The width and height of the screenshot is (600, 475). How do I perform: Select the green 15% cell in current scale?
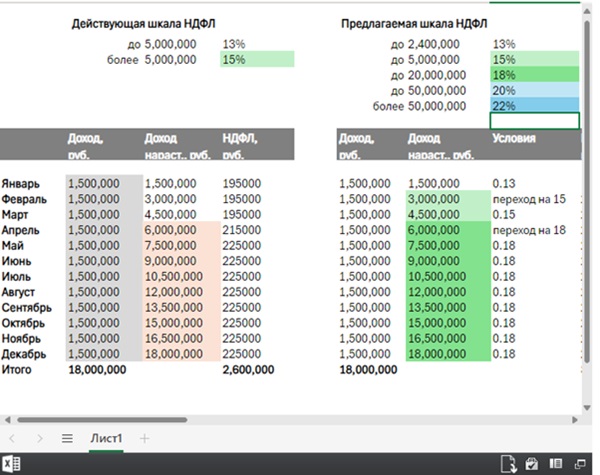257,60
